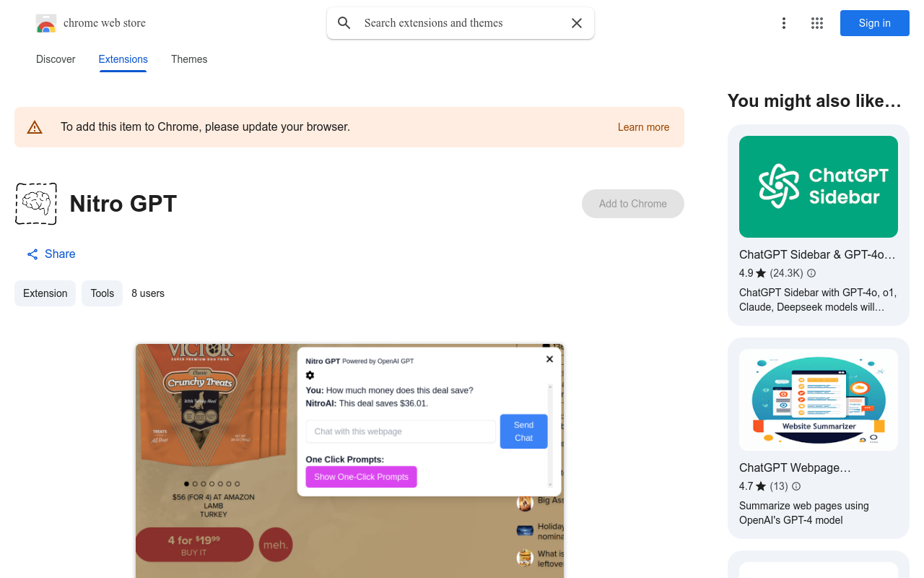Screen dimensions: 924x578
Task: Open the Learn more link
Action: (643, 127)
